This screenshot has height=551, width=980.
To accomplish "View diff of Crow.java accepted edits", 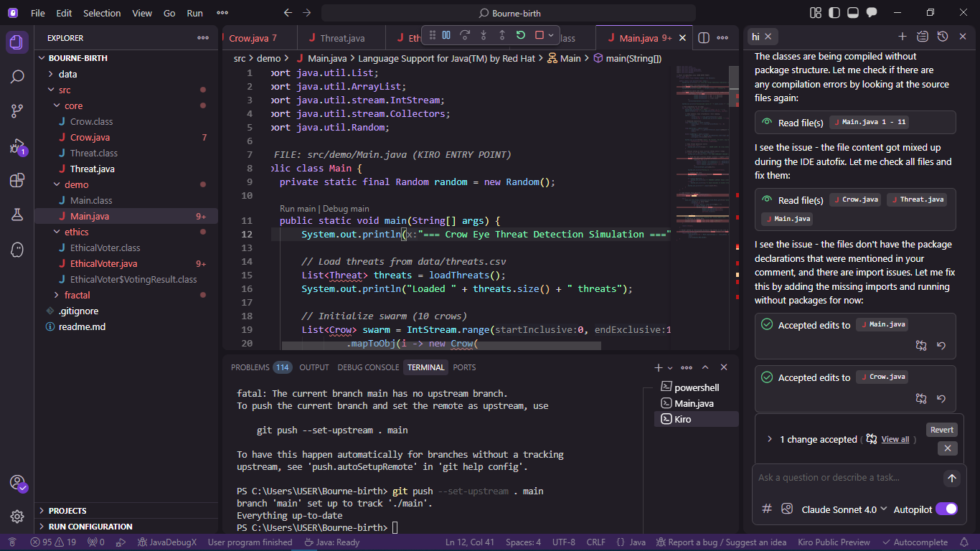I will [x=921, y=398].
